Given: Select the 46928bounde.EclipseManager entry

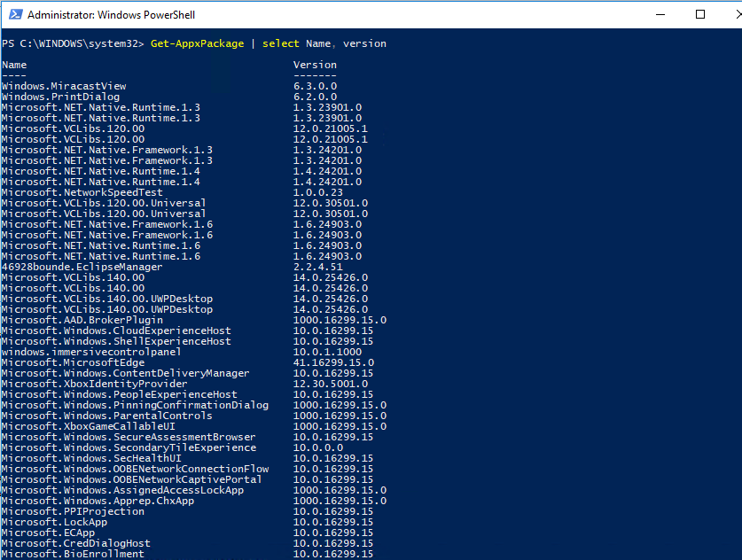Looking at the screenshot, I should point(82,267).
